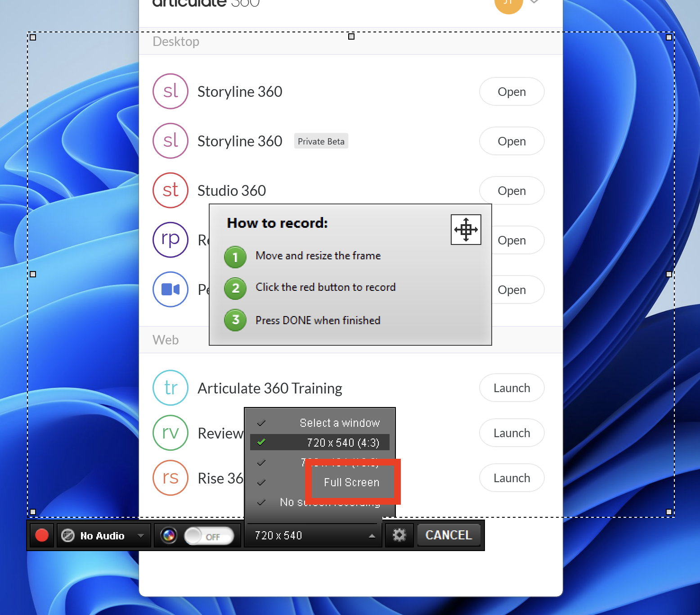The height and width of the screenshot is (615, 700).
Task: Click 'Move and resize the frame' text
Action: [318, 256]
